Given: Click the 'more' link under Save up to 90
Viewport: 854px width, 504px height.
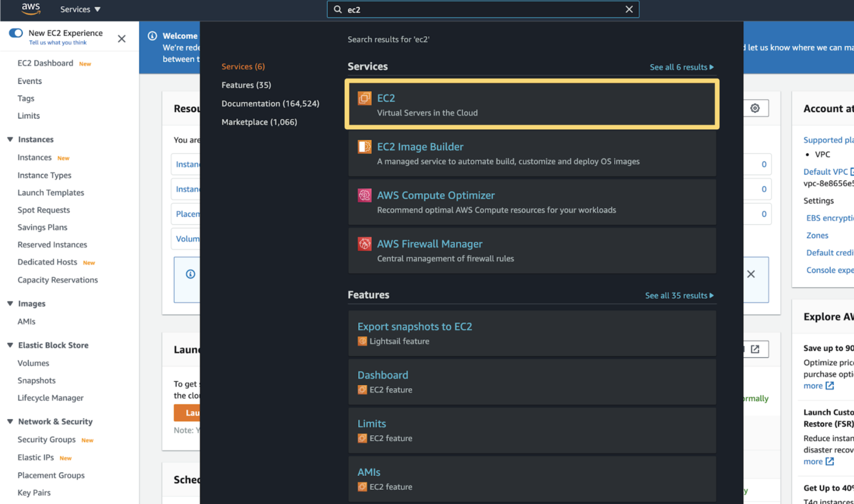Looking at the screenshot, I should (x=818, y=386).
